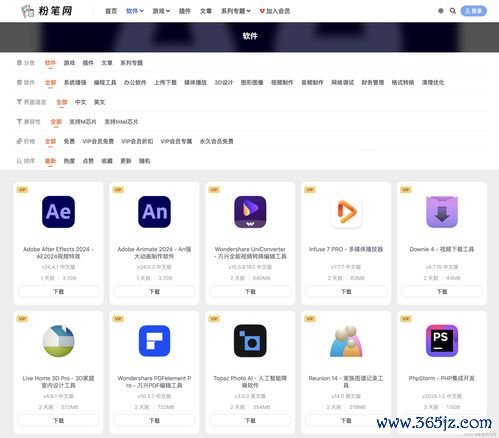The width and height of the screenshot is (499, 438).
Task: Click VIP badge on PDFelement card
Action: 118,319
